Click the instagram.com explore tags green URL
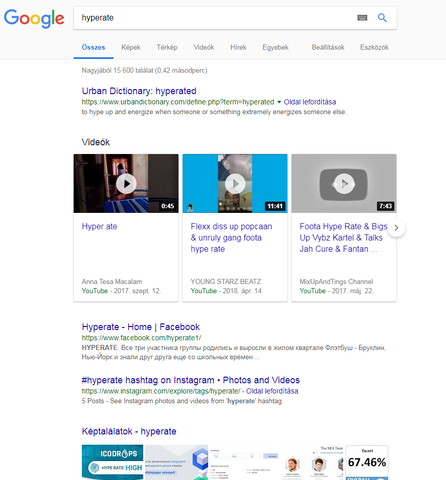This screenshot has width=446, height=480. (x=161, y=391)
